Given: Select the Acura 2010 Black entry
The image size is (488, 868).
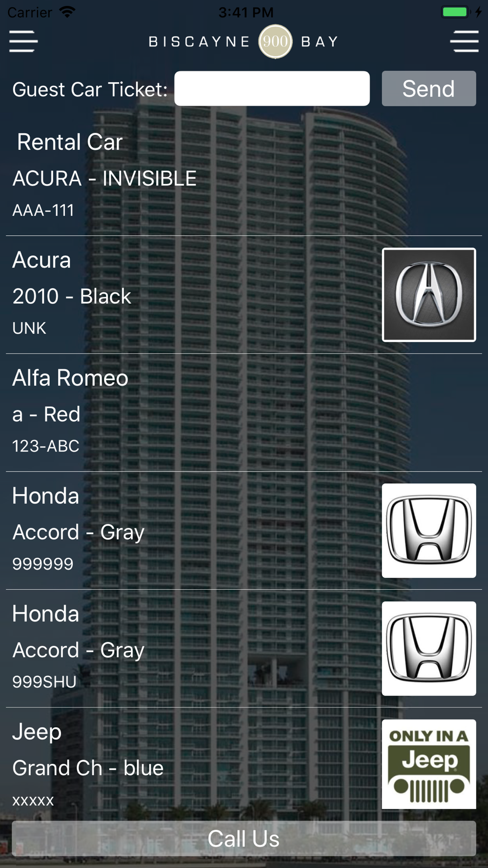Looking at the screenshot, I should coord(244,295).
